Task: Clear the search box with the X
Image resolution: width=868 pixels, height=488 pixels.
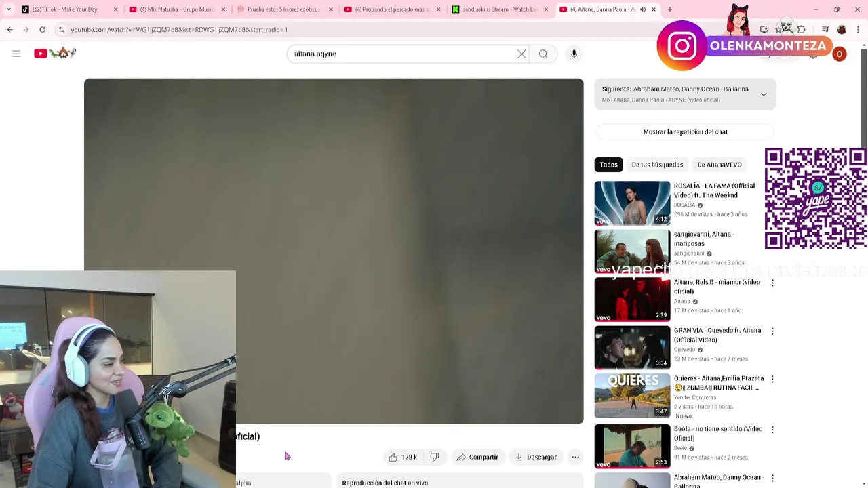Action: (x=521, y=54)
